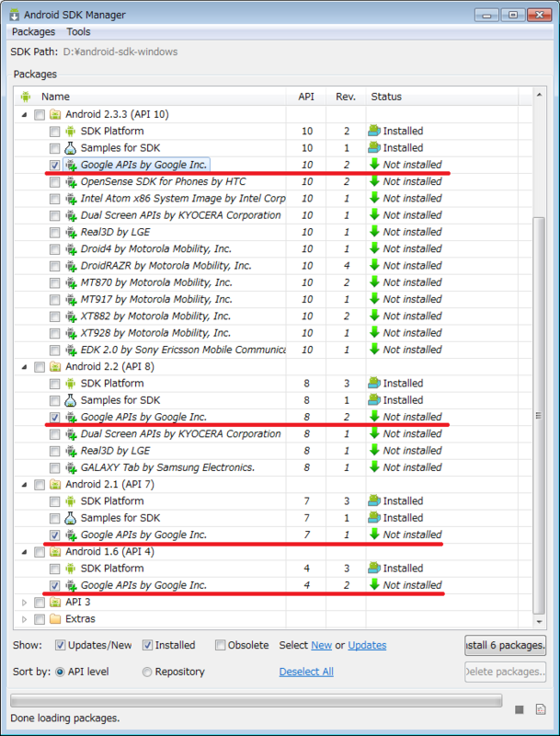Collapse the Android 2.3.3 (API 10) group
The image size is (560, 736).
(25, 114)
